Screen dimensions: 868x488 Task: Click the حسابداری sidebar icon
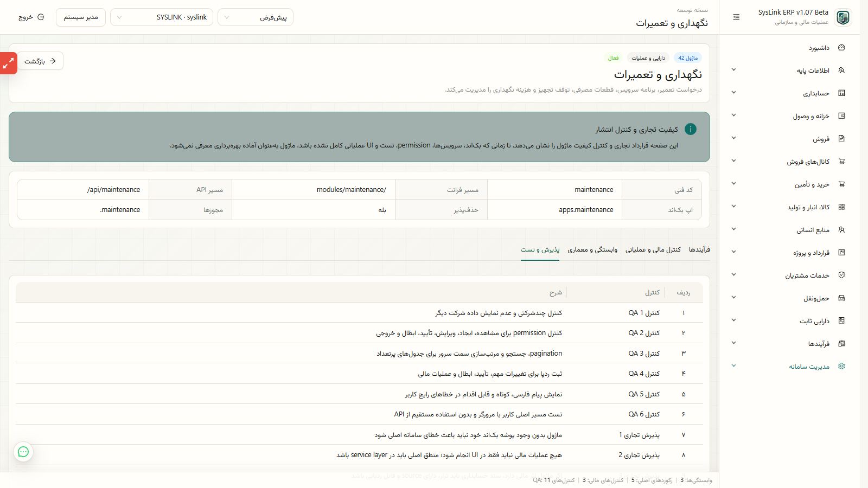click(x=841, y=93)
